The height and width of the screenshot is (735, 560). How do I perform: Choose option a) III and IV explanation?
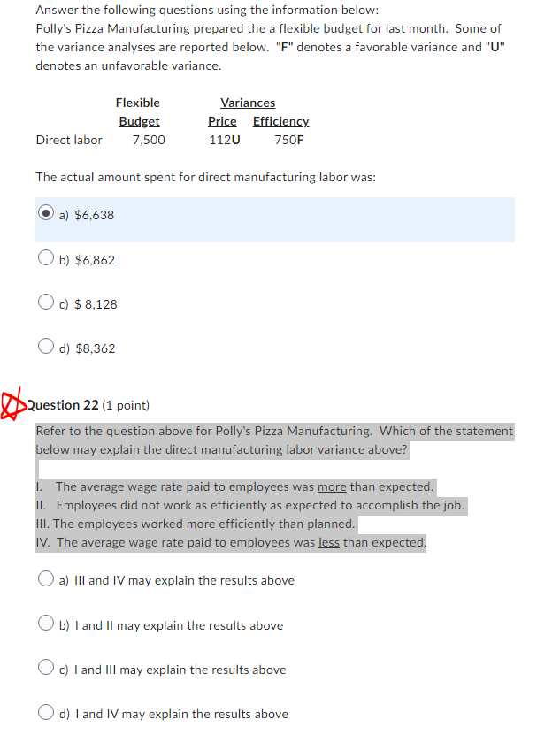pyautogui.click(x=45, y=578)
